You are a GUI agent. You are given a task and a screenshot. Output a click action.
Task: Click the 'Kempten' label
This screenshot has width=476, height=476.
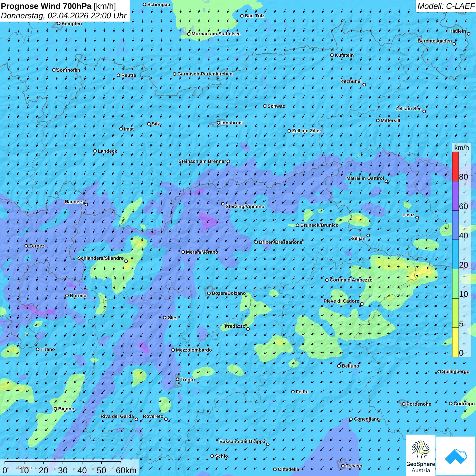click(72, 23)
